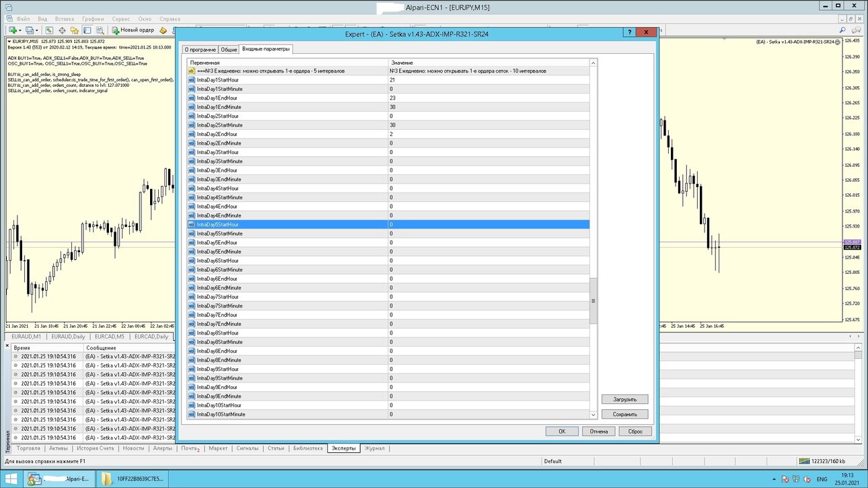This screenshot has height=488, width=868.
Task: Open the Графики menu
Action: (93, 20)
